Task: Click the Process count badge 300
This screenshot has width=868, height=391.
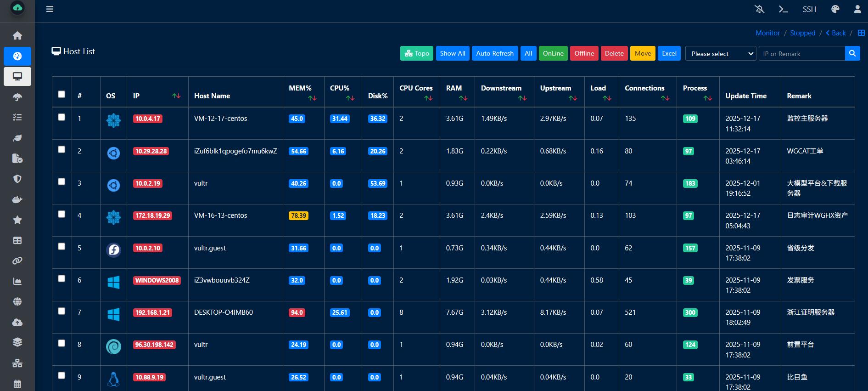Action: click(690, 312)
